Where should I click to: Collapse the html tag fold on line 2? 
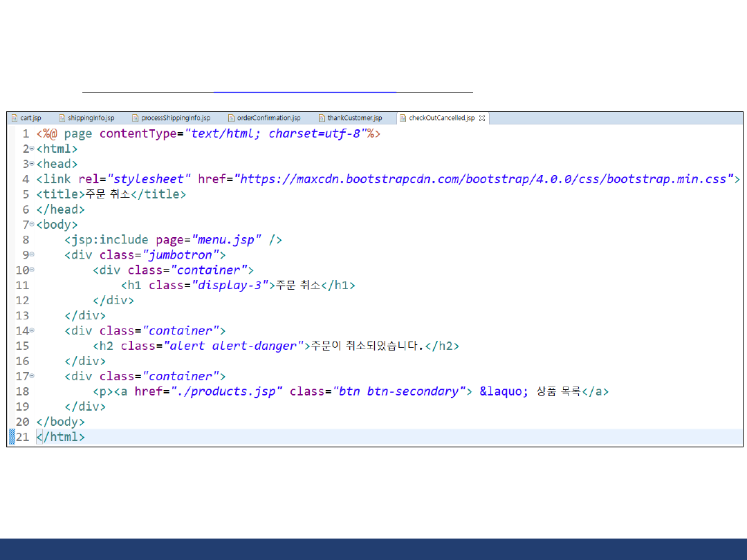point(32,149)
